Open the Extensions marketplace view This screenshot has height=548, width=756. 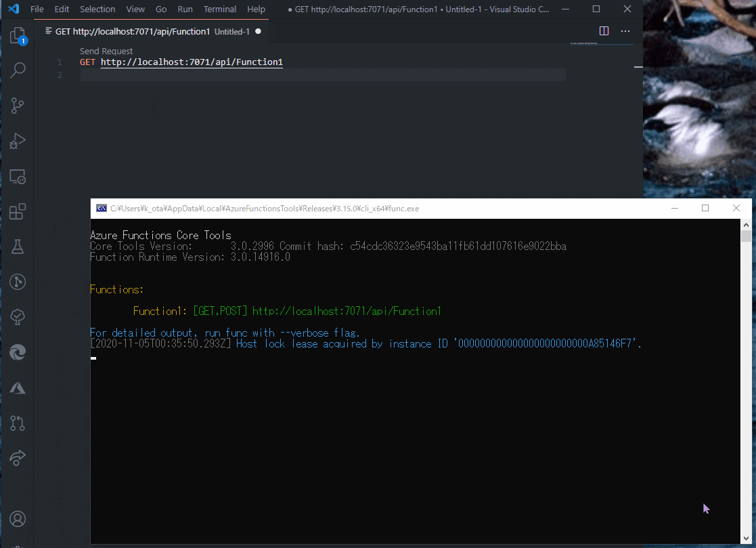(17, 211)
